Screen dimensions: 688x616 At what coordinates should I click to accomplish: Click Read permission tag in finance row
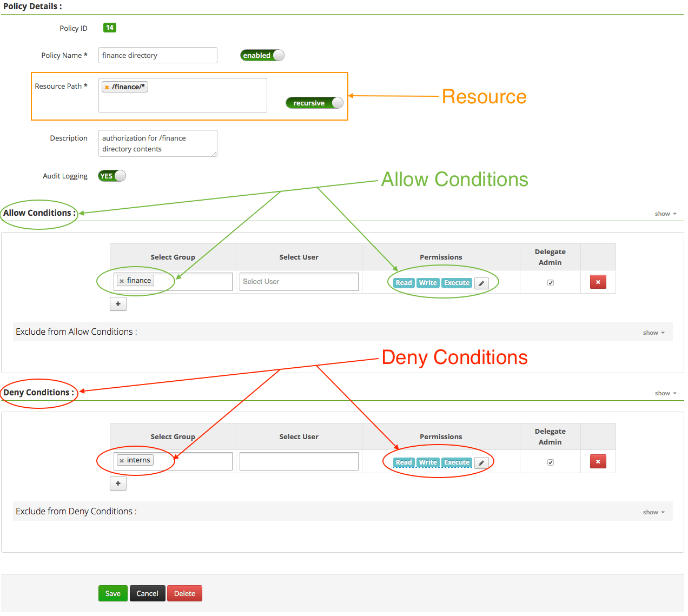click(403, 283)
